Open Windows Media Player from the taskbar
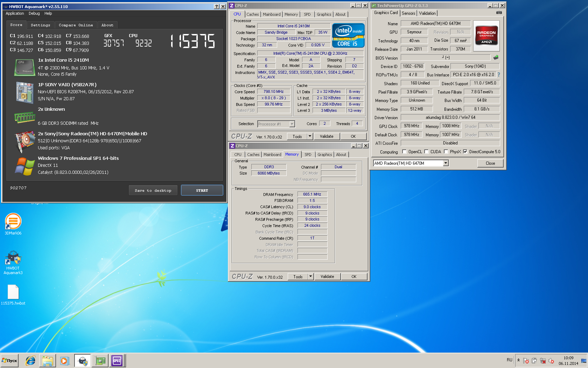This screenshot has width=588, height=368. click(64, 361)
